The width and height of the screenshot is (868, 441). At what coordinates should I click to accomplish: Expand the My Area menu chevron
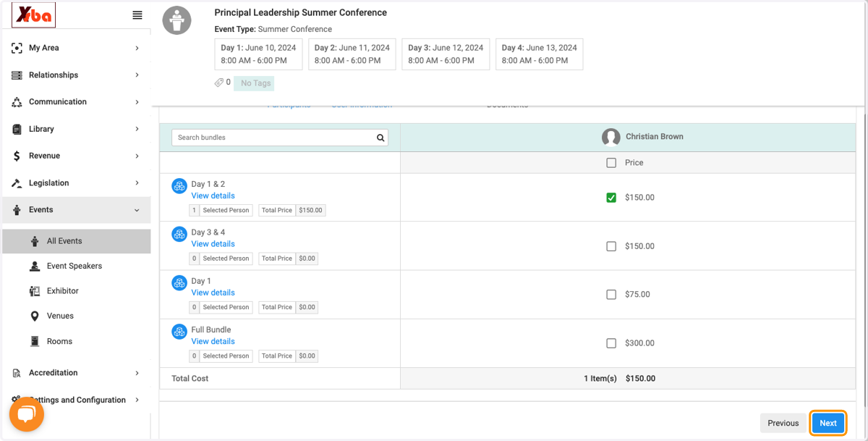pos(137,48)
